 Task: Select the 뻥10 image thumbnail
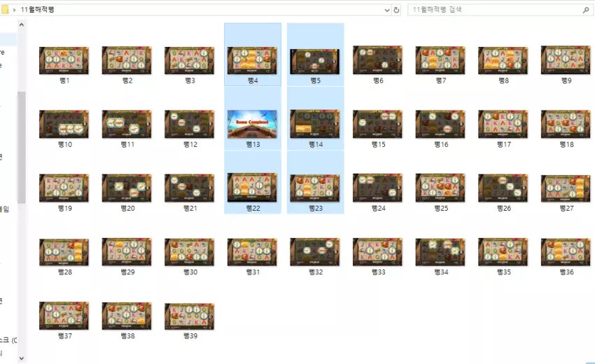coord(64,124)
